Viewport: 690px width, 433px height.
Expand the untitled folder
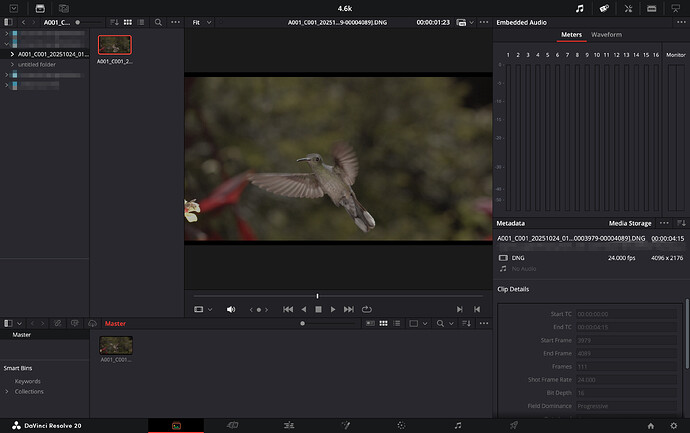[12, 65]
